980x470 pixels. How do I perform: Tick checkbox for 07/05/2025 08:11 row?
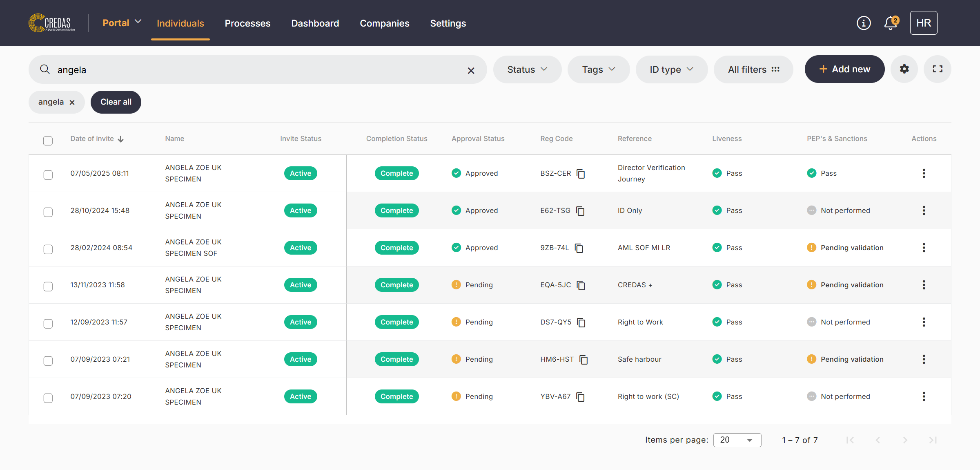48,175
